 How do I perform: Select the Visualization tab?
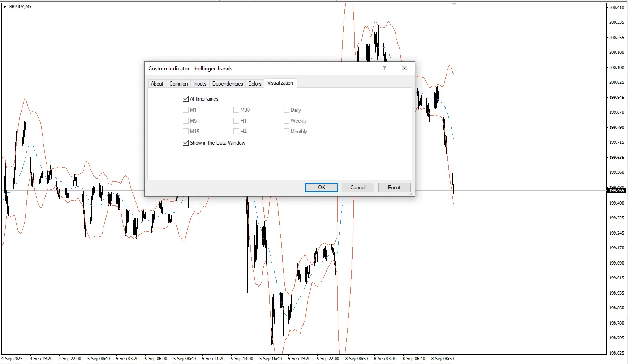coord(280,83)
